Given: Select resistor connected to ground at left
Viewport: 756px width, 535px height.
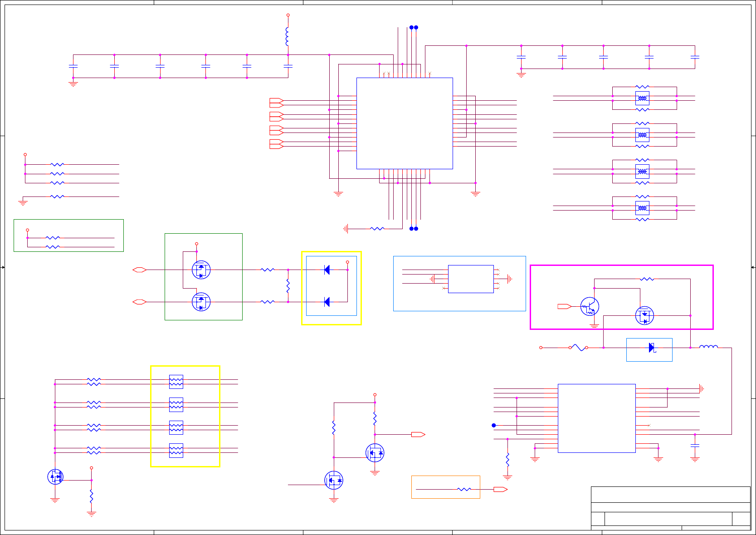Looking at the screenshot, I should [x=57, y=196].
